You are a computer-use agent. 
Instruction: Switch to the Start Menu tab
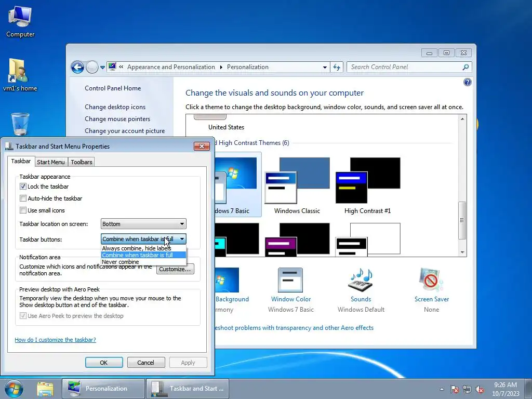pos(51,162)
